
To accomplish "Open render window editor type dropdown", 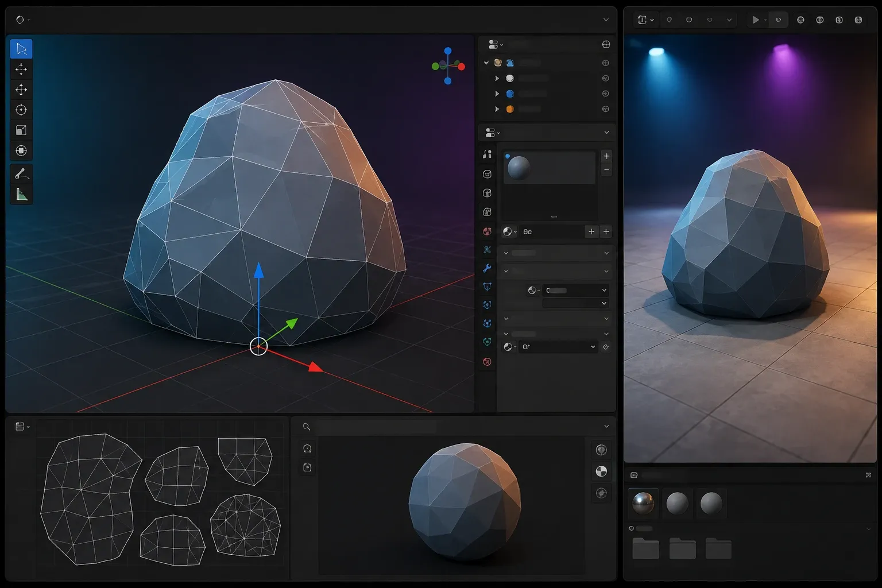I will coord(646,20).
